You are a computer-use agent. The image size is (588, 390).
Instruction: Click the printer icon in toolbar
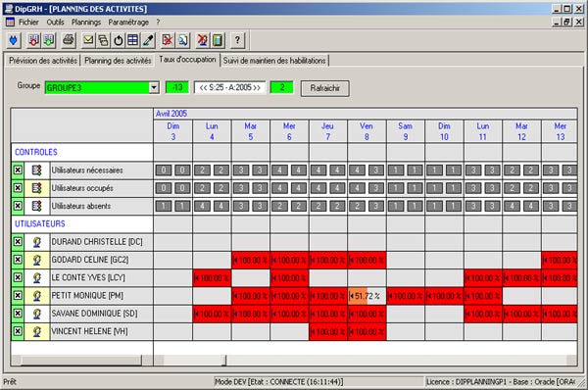69,40
